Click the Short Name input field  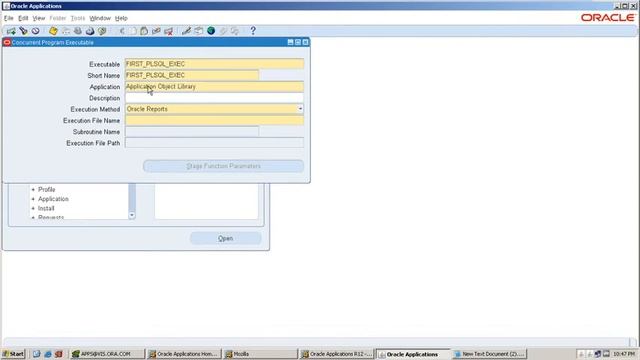click(x=192, y=76)
